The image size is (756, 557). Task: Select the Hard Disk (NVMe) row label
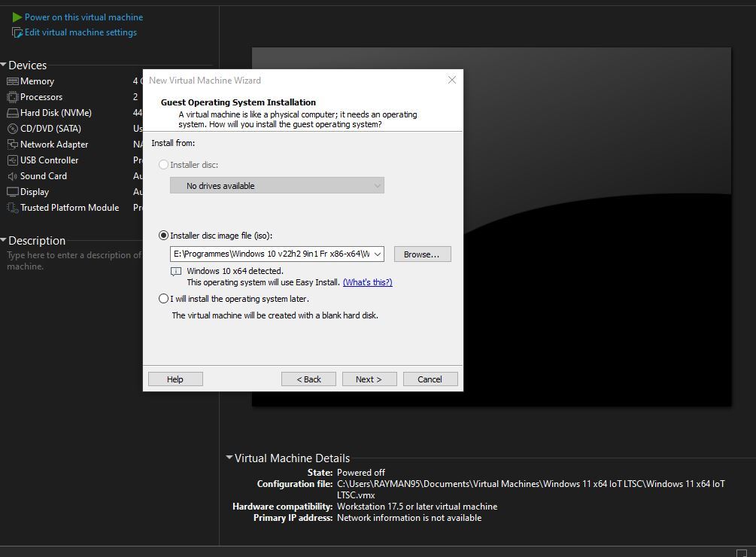[x=56, y=113]
